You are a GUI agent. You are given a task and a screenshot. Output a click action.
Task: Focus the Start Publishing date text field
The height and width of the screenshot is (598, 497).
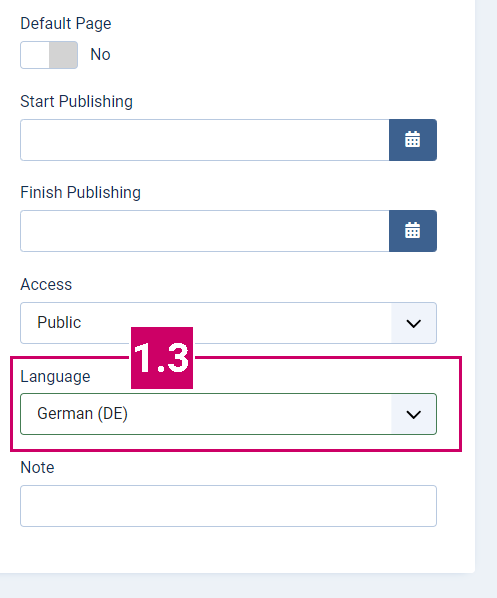coord(205,140)
